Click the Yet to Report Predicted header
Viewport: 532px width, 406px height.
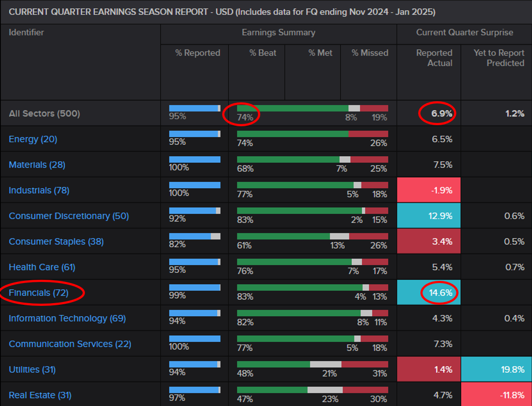pyautogui.click(x=497, y=58)
